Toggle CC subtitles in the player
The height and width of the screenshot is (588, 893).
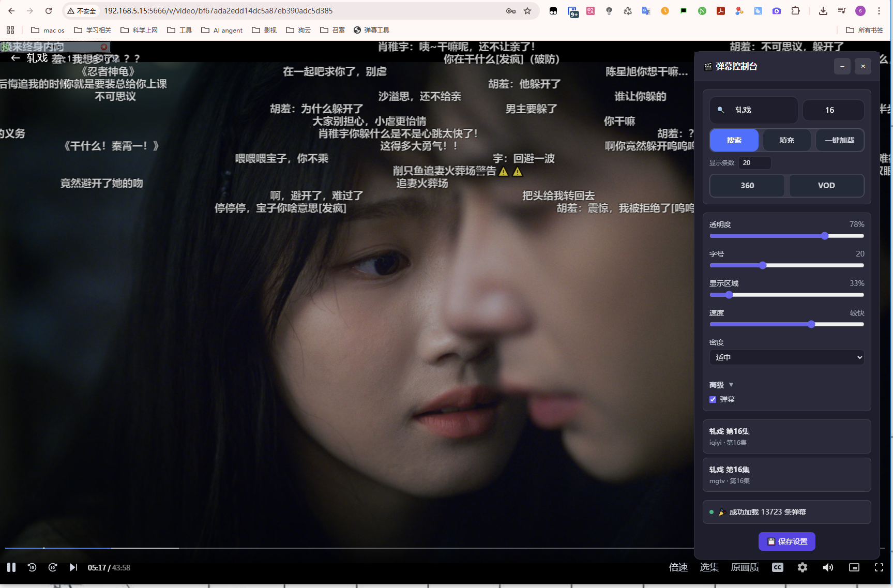[777, 567]
